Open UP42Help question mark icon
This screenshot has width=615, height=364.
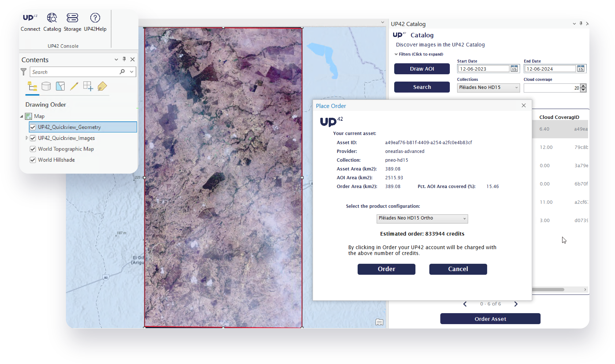click(x=95, y=22)
